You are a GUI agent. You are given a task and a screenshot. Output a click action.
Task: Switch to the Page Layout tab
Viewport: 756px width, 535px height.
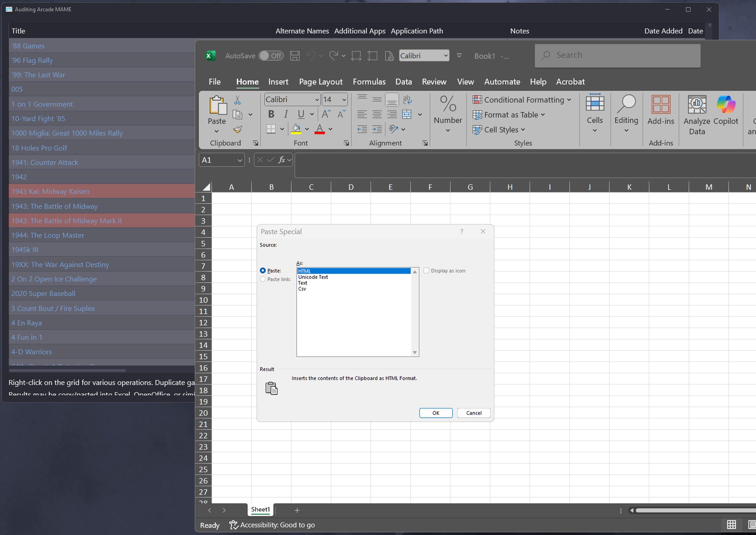click(321, 82)
